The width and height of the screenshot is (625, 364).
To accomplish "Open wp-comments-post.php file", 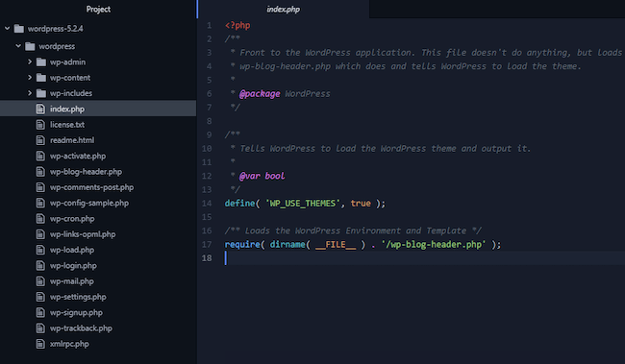I will (91, 187).
